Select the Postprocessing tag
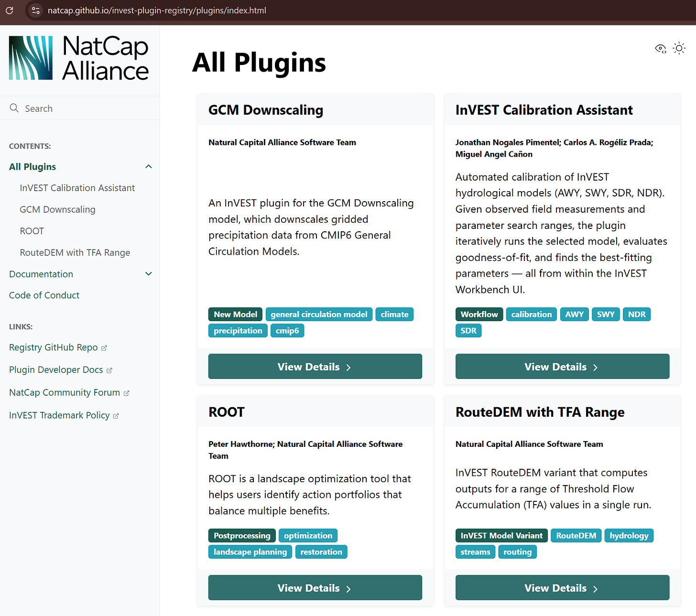 click(242, 536)
